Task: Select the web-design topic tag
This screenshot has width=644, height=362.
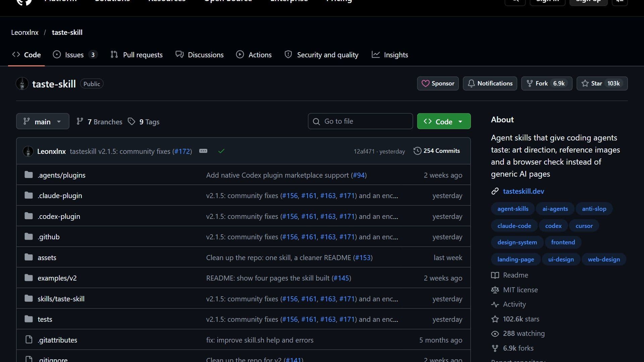Action: (604, 259)
